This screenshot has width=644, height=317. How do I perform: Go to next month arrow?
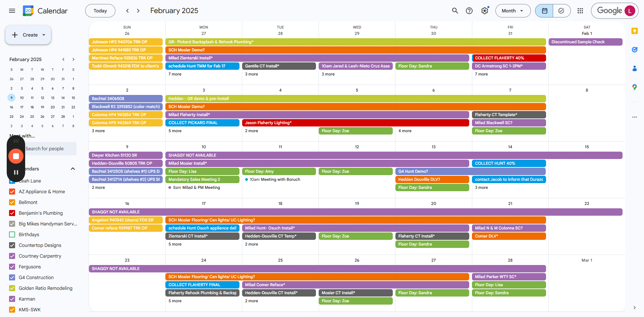[138, 11]
